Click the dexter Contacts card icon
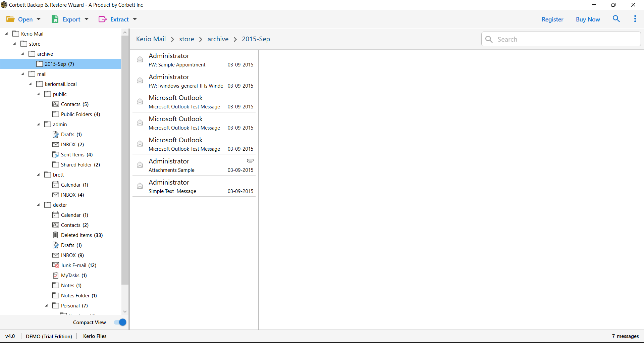644x343 pixels. pyautogui.click(x=56, y=225)
